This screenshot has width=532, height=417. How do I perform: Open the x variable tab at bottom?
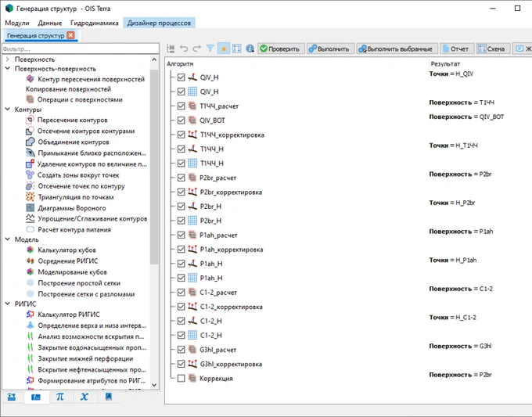[x=84, y=397]
